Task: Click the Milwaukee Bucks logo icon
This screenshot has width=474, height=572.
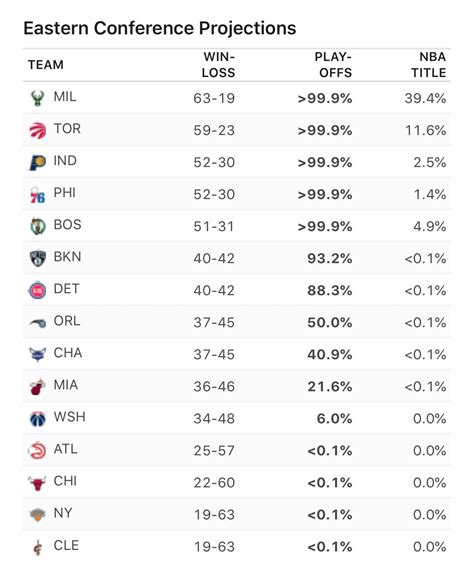Action: click(37, 98)
